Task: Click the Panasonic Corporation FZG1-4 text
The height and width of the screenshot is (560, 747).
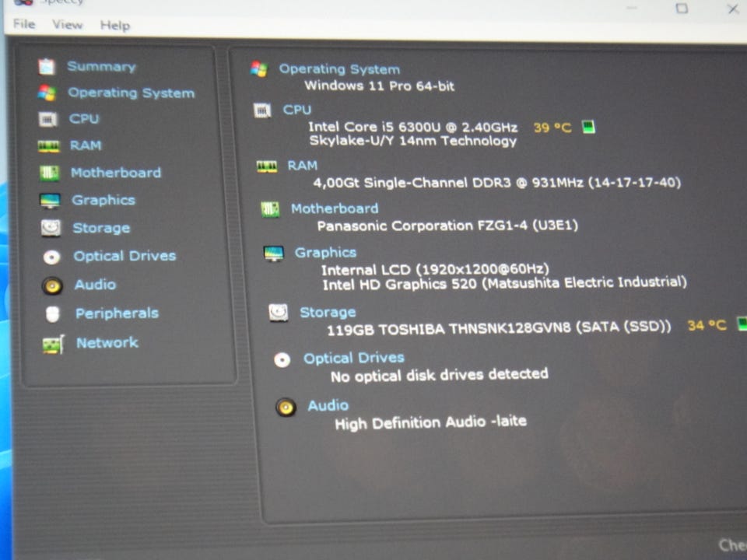Action: click(447, 226)
